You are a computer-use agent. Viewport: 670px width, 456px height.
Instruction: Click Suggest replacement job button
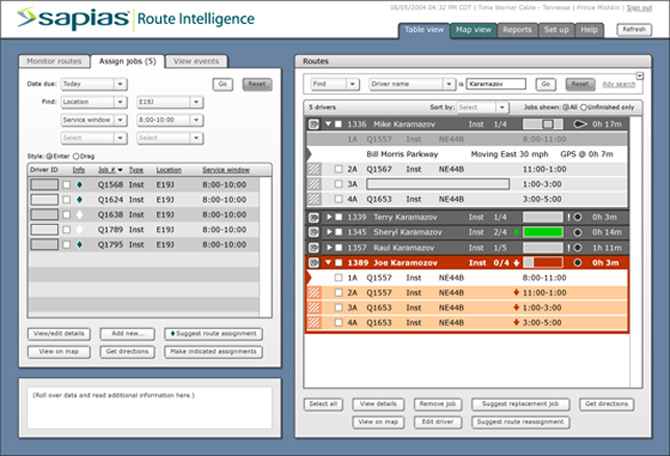[x=520, y=404]
